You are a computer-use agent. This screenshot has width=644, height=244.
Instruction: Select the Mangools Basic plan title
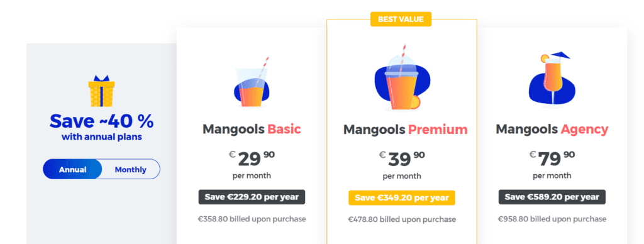252,130
